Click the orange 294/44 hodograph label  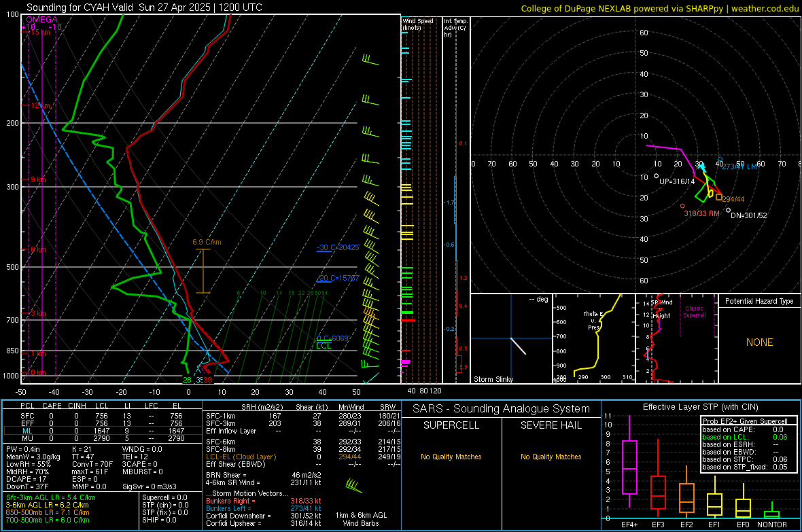click(733, 199)
